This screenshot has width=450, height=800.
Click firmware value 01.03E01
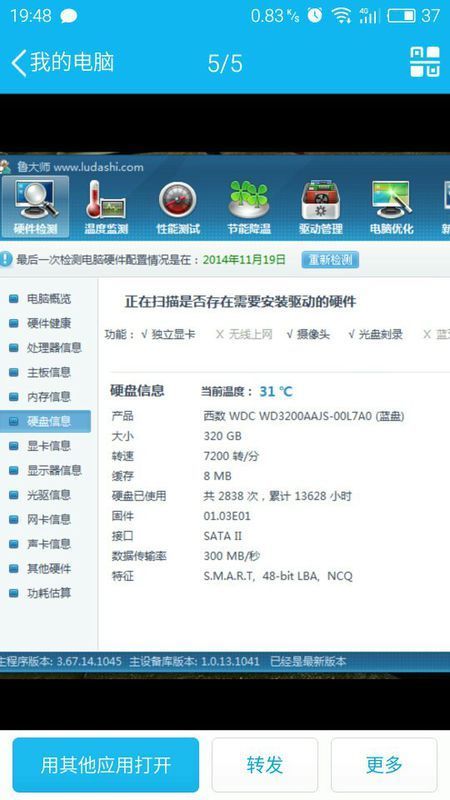coord(227,516)
